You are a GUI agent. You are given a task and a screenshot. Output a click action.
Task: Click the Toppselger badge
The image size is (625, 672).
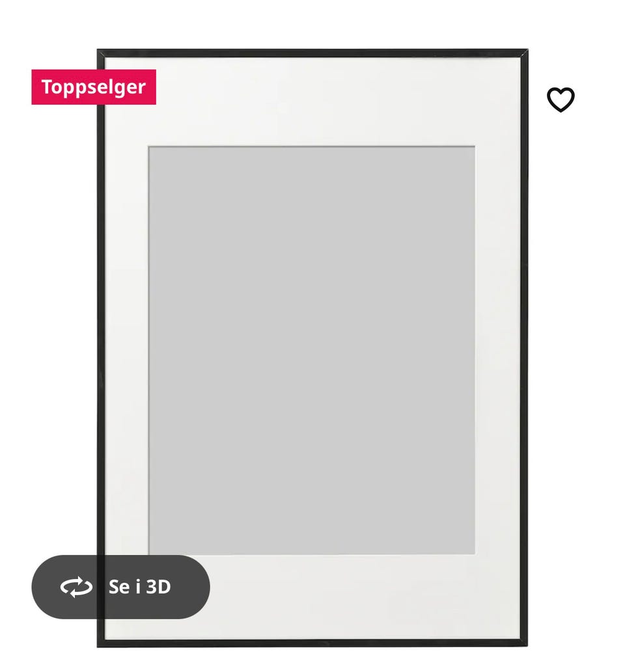coord(94,87)
